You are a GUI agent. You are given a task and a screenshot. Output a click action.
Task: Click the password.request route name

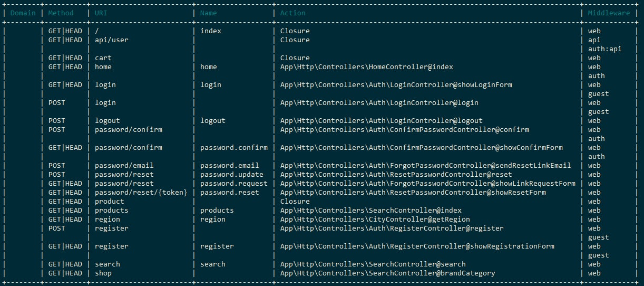coord(234,184)
